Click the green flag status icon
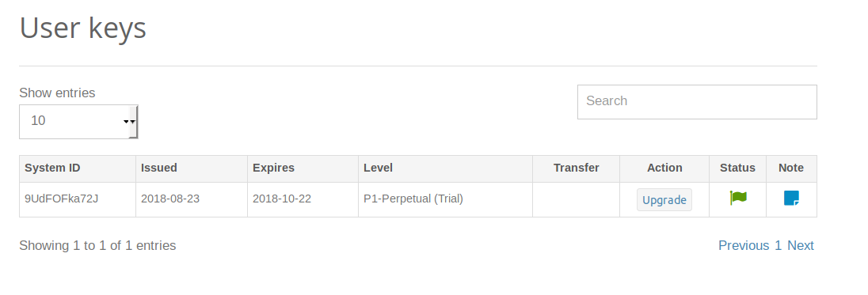The width and height of the screenshot is (868, 295). (738, 198)
